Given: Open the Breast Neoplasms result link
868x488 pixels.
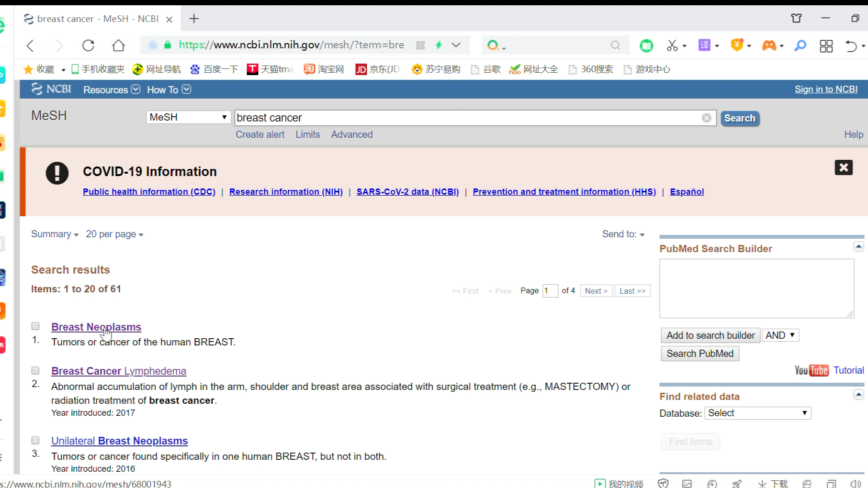Looking at the screenshot, I should pyautogui.click(x=96, y=327).
